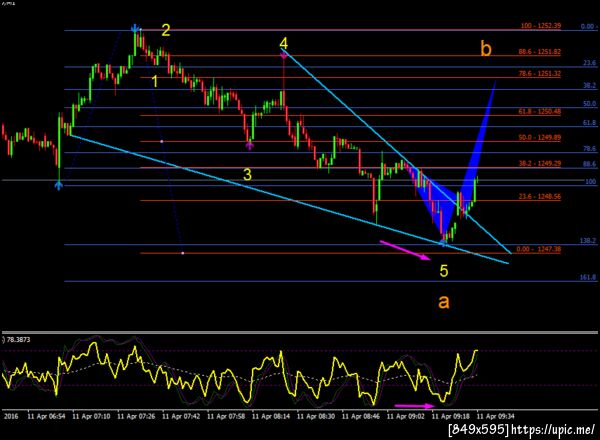This screenshot has height=440, width=600.
Task: Click the oscillator value 78.3873
Action: 19,340
